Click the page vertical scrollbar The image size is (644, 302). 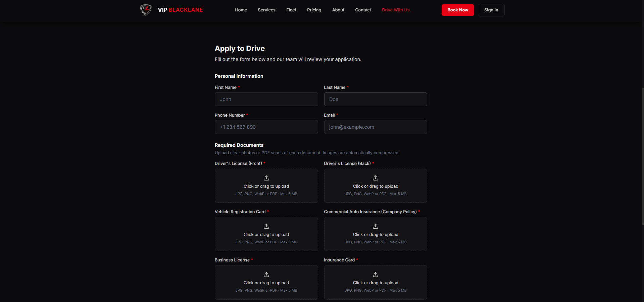pos(643,156)
